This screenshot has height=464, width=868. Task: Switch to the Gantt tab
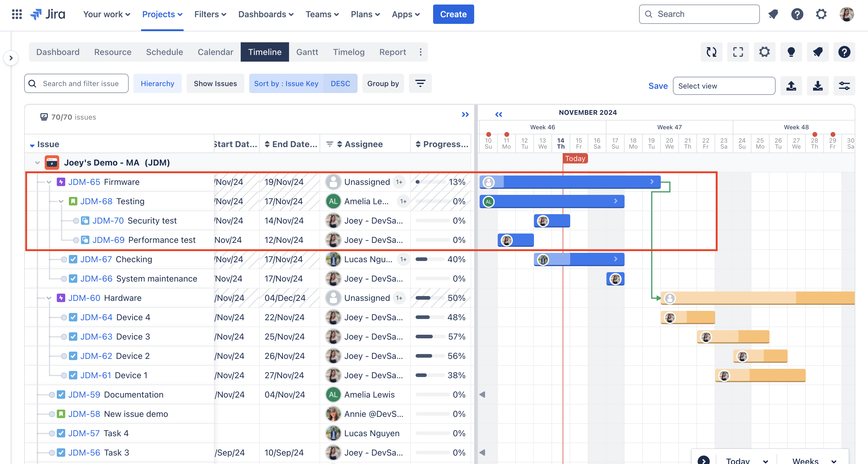(x=307, y=52)
